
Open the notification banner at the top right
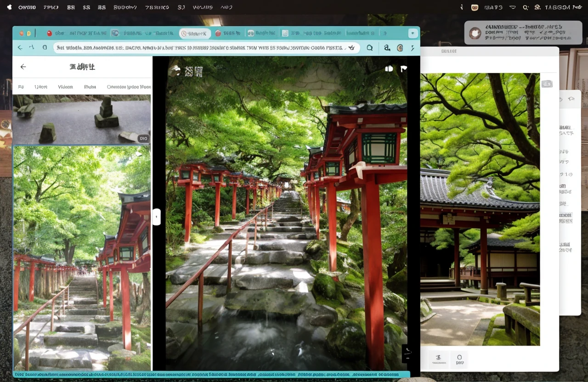pyautogui.click(x=523, y=33)
